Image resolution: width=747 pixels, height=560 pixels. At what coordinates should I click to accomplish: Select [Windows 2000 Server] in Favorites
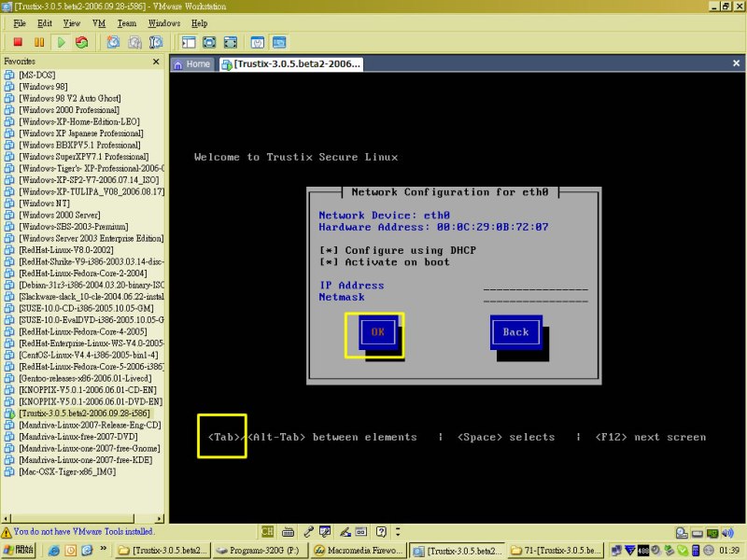coord(59,215)
